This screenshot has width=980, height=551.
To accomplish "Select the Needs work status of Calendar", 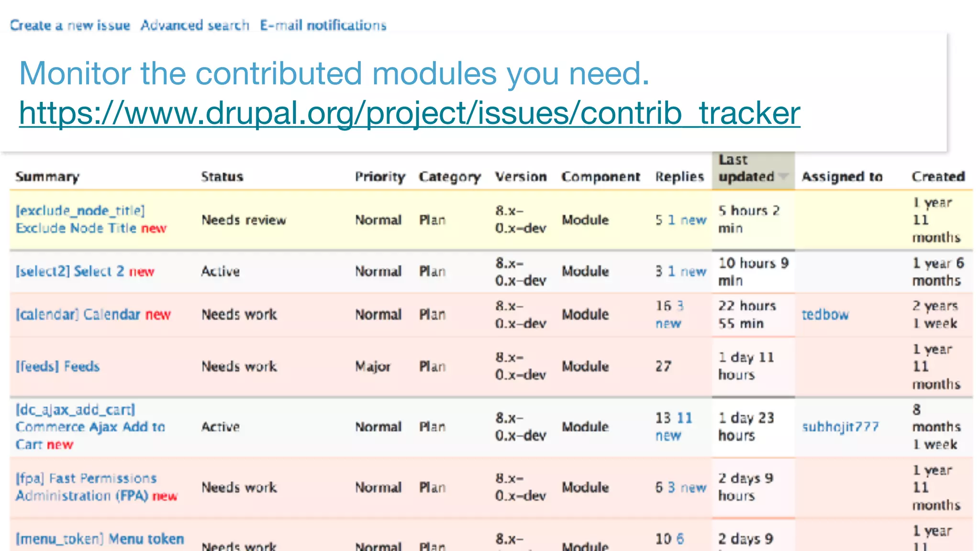I will click(x=239, y=315).
